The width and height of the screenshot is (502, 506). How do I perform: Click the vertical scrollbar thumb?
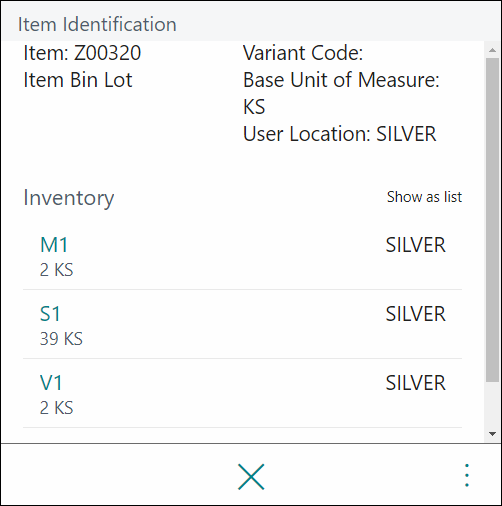[492, 220]
